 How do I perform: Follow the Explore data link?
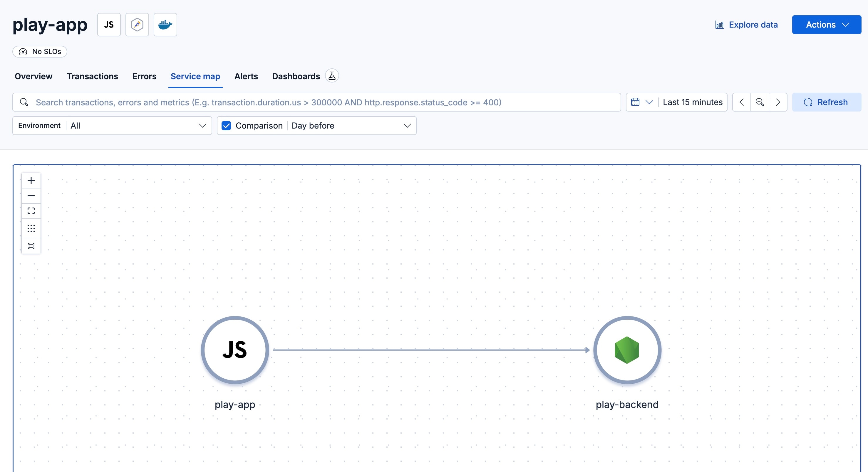(x=746, y=25)
